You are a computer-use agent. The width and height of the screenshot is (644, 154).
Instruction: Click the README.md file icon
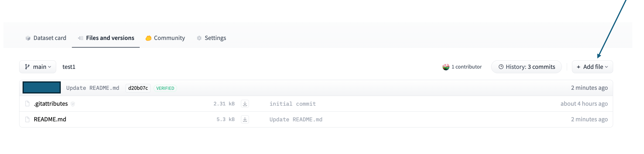[27, 119]
